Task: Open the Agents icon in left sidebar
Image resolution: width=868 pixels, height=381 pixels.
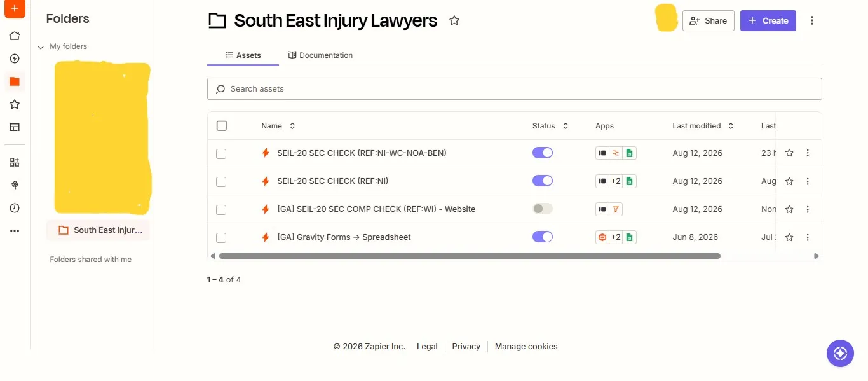Action: 15,185
